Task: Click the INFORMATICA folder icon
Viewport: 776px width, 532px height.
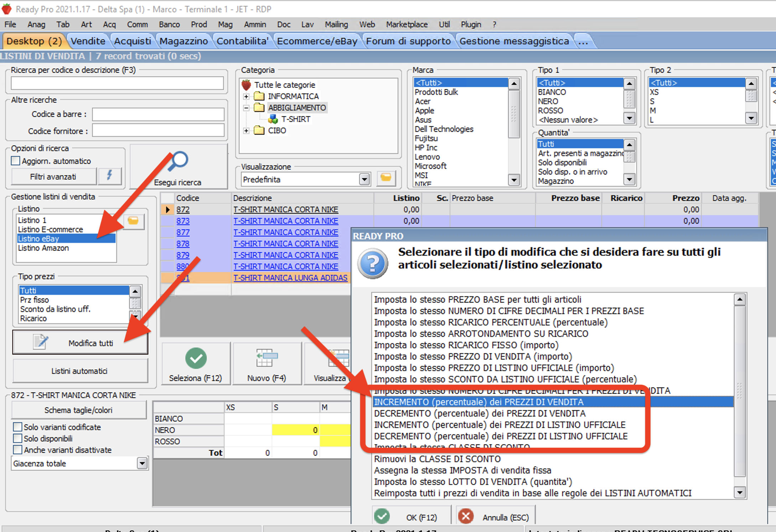Action: pyautogui.click(x=259, y=96)
